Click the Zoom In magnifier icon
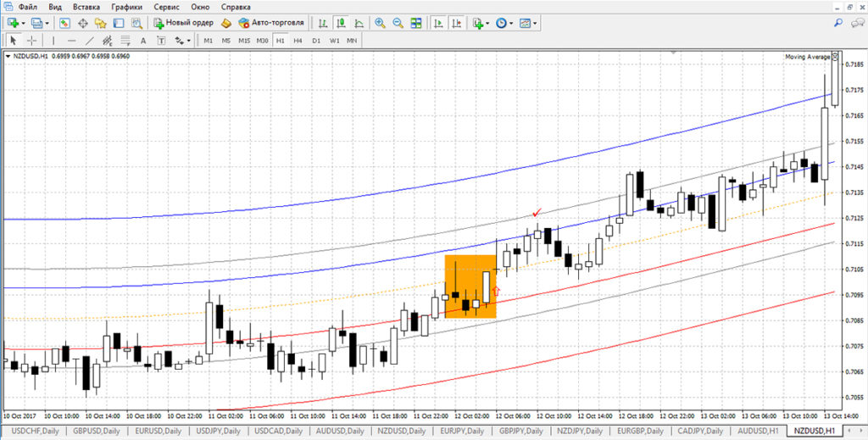The width and height of the screenshot is (868, 440). coord(379,23)
